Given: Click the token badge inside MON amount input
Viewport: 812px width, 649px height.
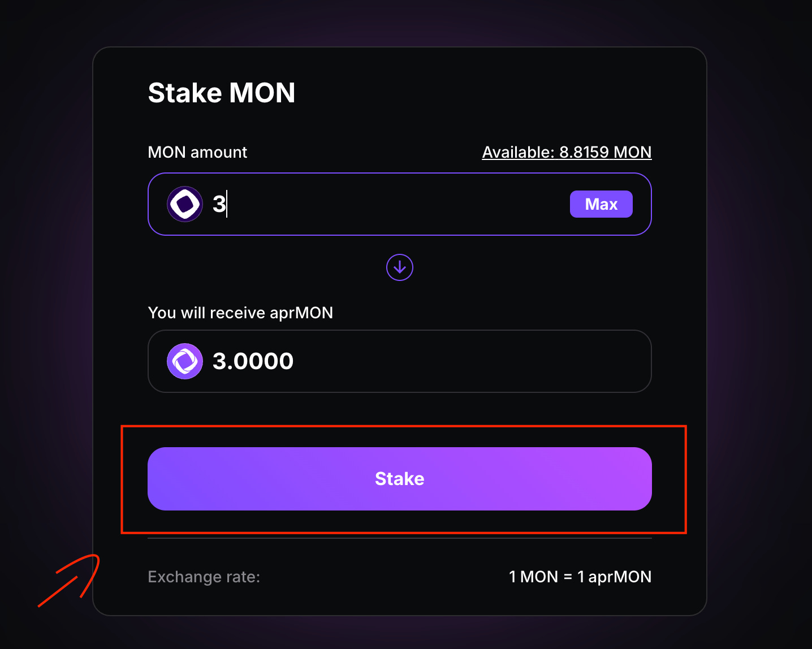Looking at the screenshot, I should [x=185, y=204].
